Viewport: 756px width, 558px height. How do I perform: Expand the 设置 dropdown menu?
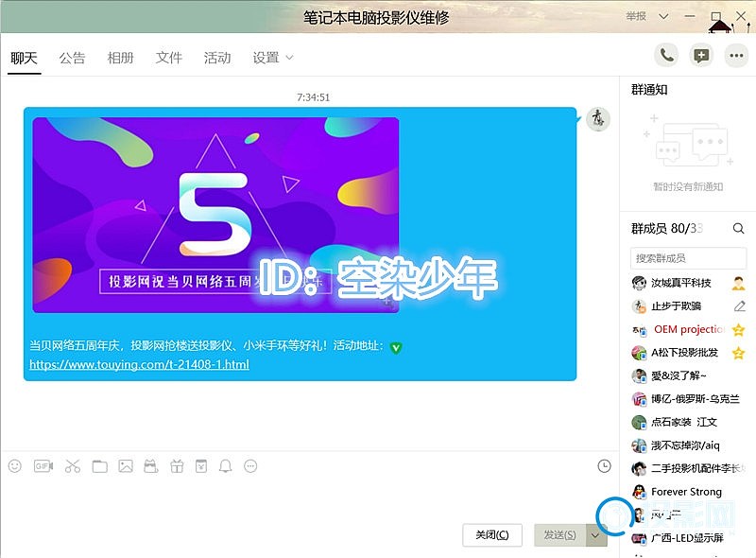273,58
